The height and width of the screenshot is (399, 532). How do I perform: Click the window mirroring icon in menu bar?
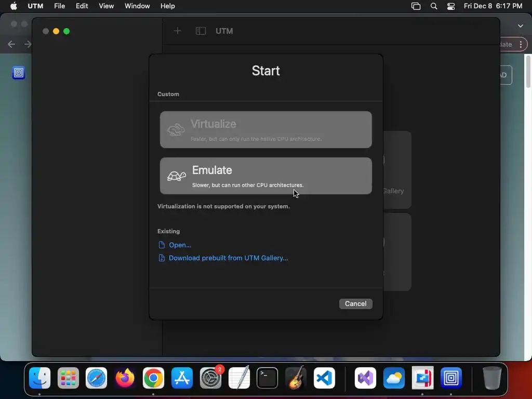[416, 6]
